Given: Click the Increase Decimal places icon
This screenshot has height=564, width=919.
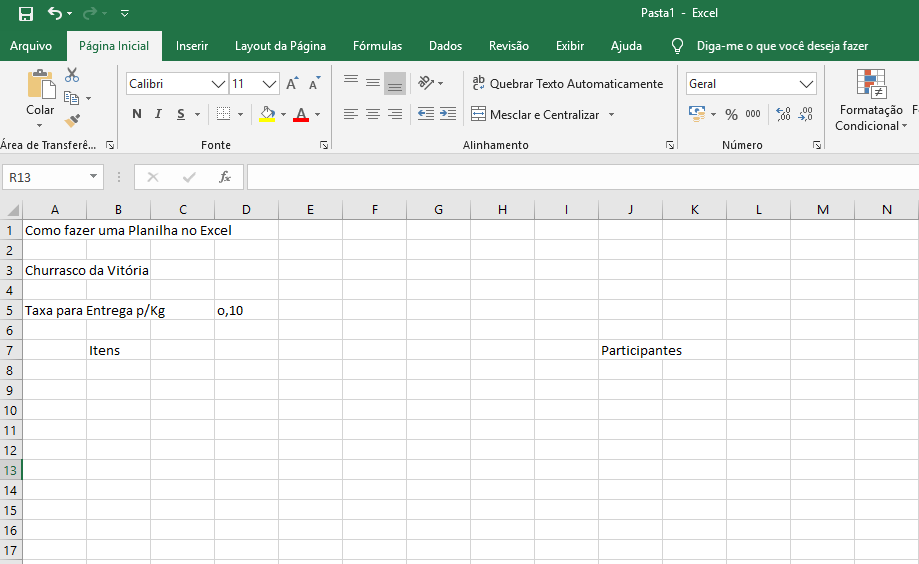Looking at the screenshot, I should pos(782,114).
